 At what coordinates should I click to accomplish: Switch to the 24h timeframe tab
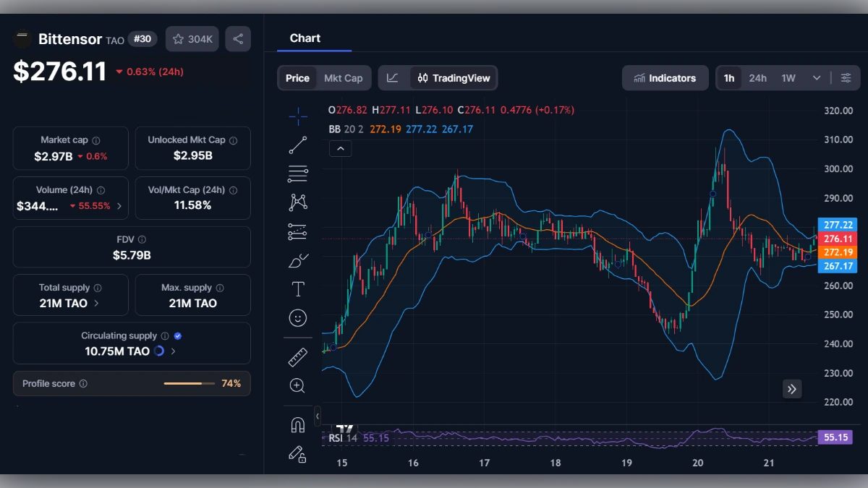pyautogui.click(x=758, y=77)
